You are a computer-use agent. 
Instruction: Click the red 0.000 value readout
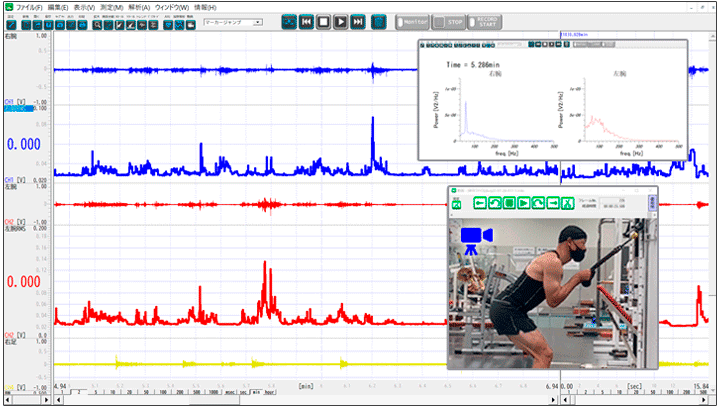pos(24,282)
